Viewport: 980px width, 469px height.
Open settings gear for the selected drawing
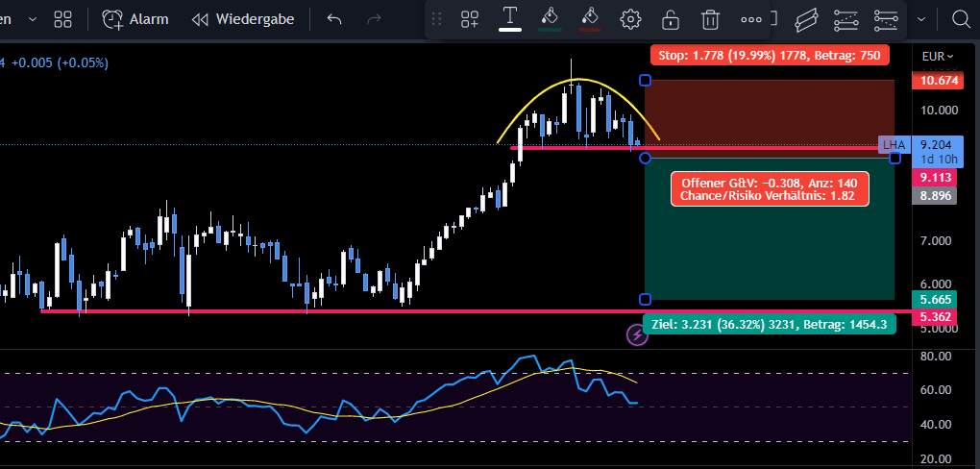click(630, 19)
